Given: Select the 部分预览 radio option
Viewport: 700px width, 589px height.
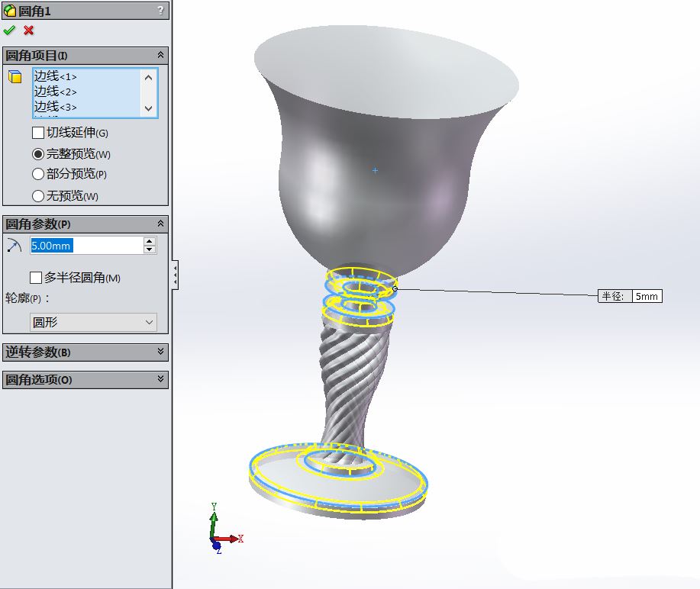Looking at the screenshot, I should pos(38,175).
